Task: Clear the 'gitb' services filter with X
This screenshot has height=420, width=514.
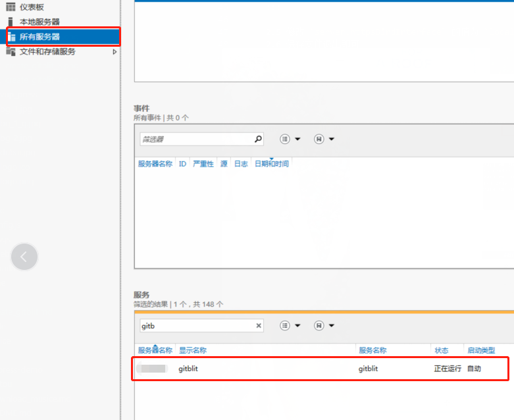Action: [259, 325]
